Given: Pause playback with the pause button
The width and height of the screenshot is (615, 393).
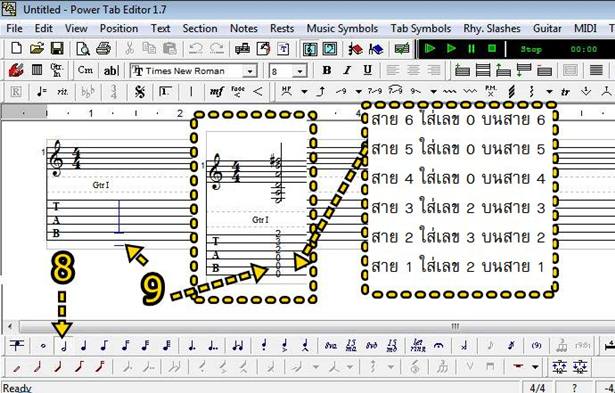Looking at the screenshot, I should coord(471,49).
